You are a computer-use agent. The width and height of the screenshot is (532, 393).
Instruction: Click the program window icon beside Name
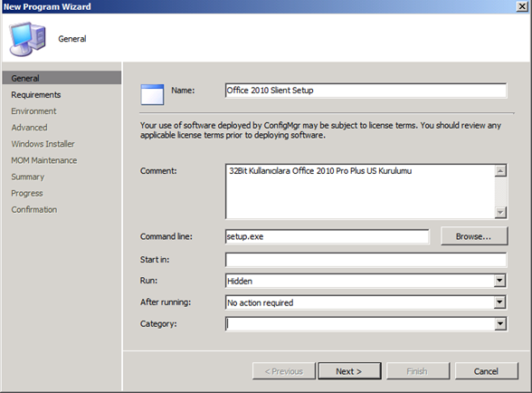click(x=152, y=94)
